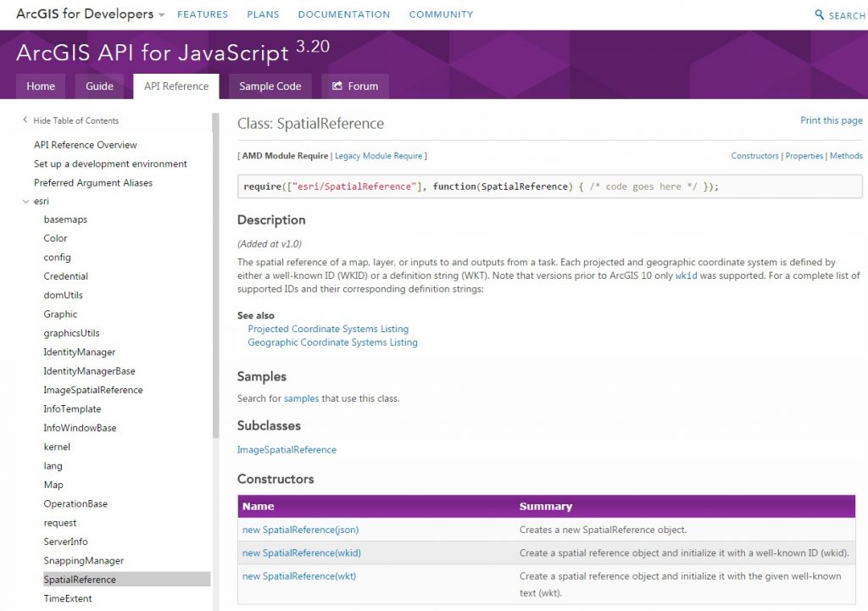
Task: Click the Forum speech bubble icon
Action: click(x=337, y=86)
